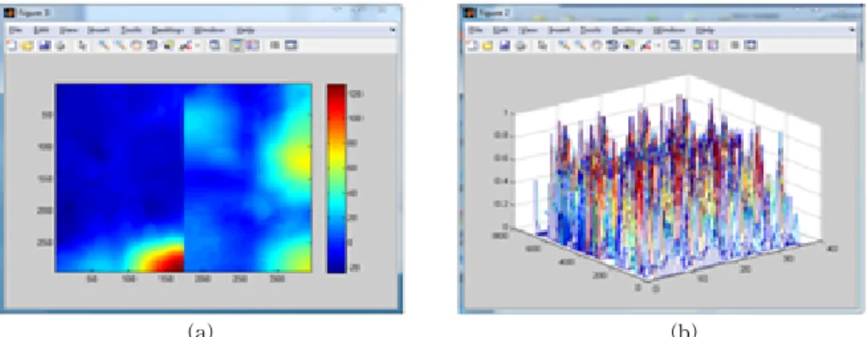868x337 pixels.
Task: Click Show Plot Tools in 3D plot window
Action: tap(750, 46)
